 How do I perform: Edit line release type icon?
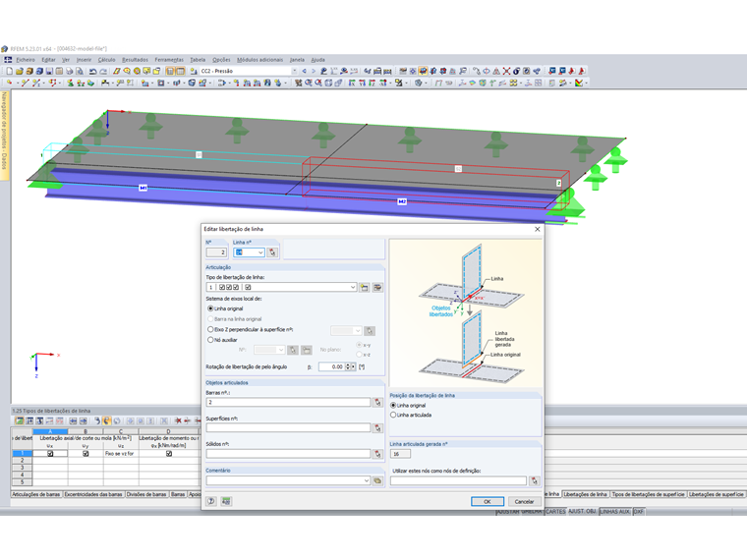pos(377,287)
